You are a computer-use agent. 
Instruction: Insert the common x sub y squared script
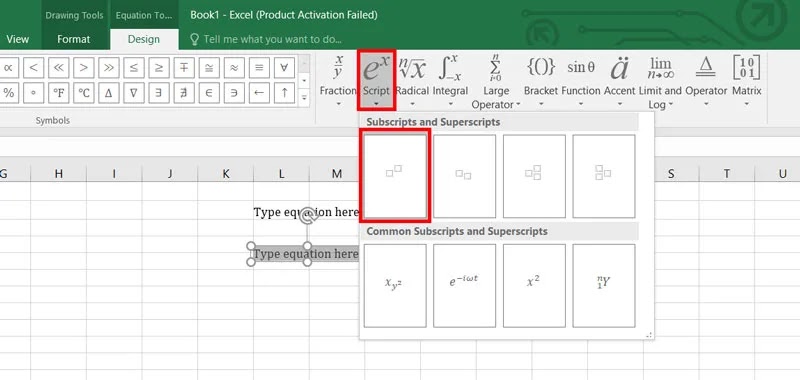tap(395, 286)
